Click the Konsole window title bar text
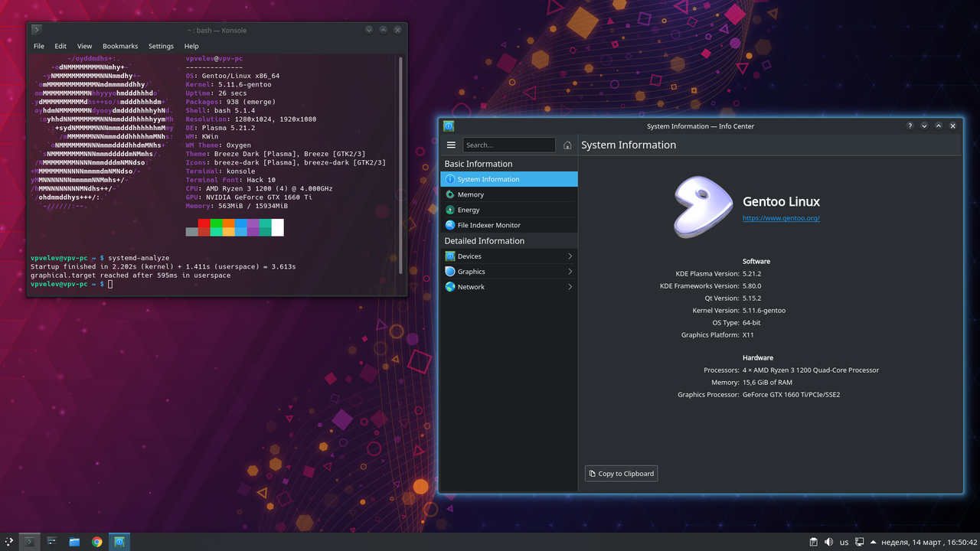Viewport: 980px width, 551px height. click(x=217, y=30)
